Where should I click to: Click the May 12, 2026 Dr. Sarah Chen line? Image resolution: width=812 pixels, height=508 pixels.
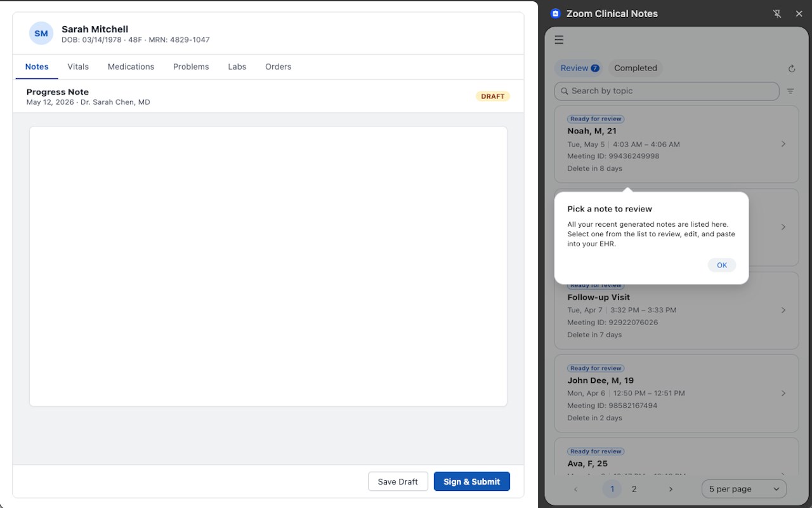point(88,102)
